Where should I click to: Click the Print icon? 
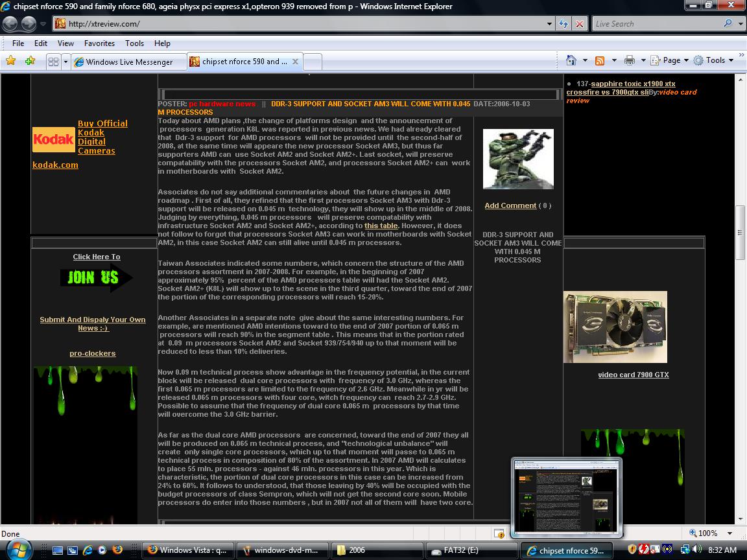pyautogui.click(x=629, y=60)
